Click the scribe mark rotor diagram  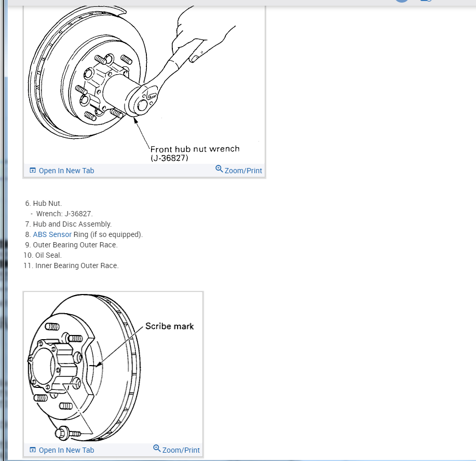[x=113, y=368]
